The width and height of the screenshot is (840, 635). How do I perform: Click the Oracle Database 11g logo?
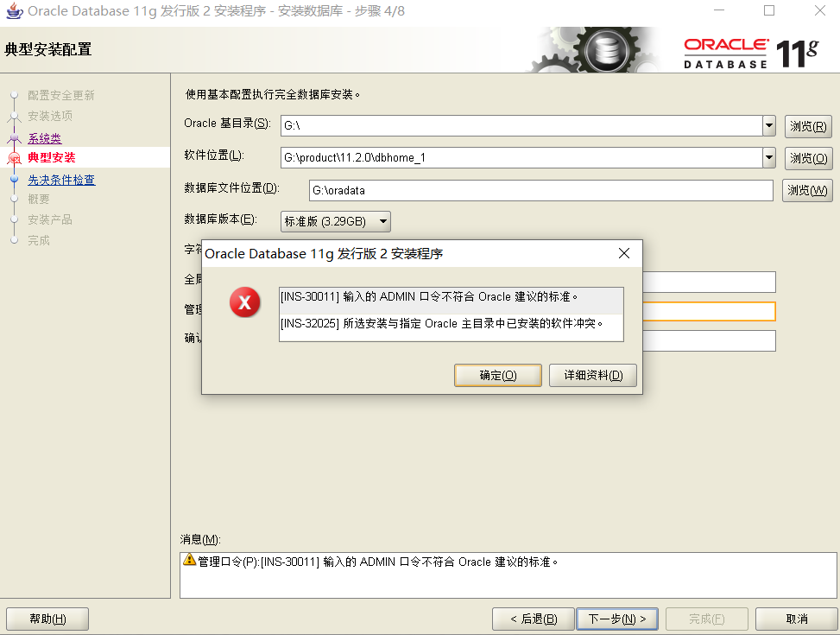pos(751,53)
